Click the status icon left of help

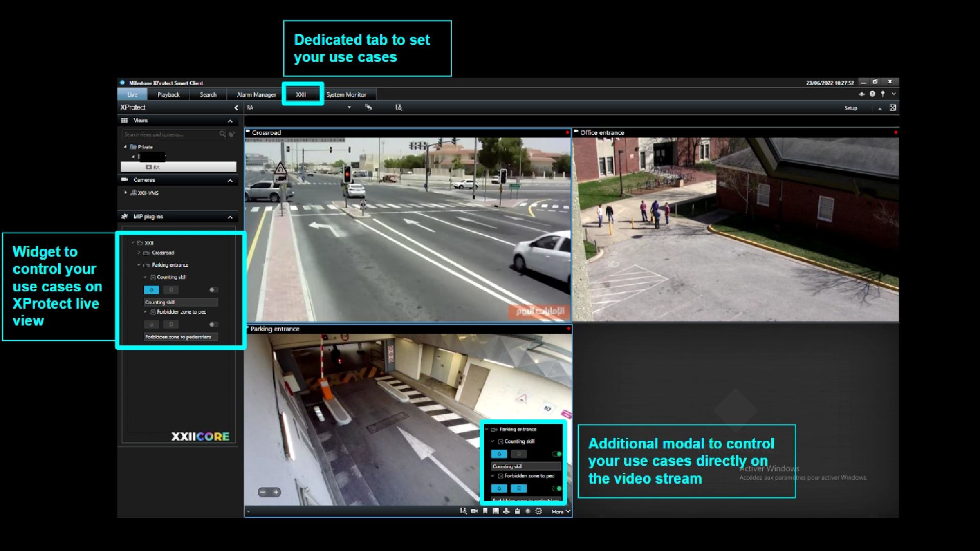pyautogui.click(x=862, y=94)
